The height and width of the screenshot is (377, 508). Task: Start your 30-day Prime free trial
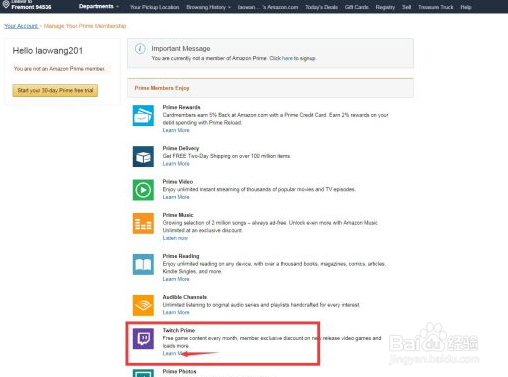point(55,90)
